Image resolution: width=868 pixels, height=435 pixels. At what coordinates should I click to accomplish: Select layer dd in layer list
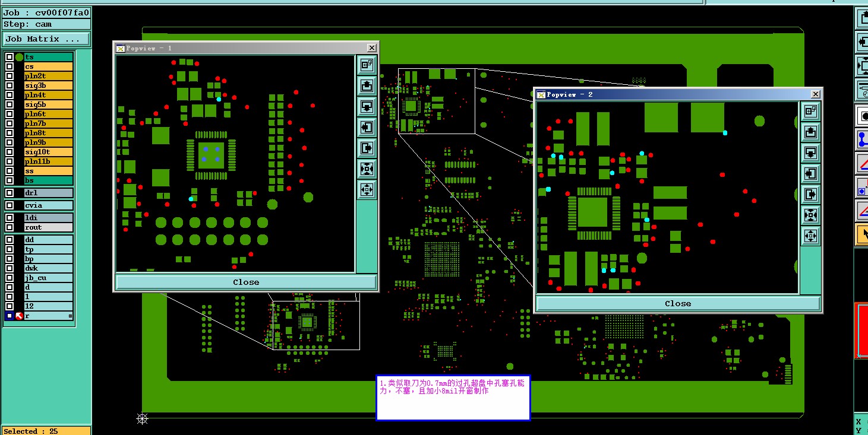tap(49, 240)
